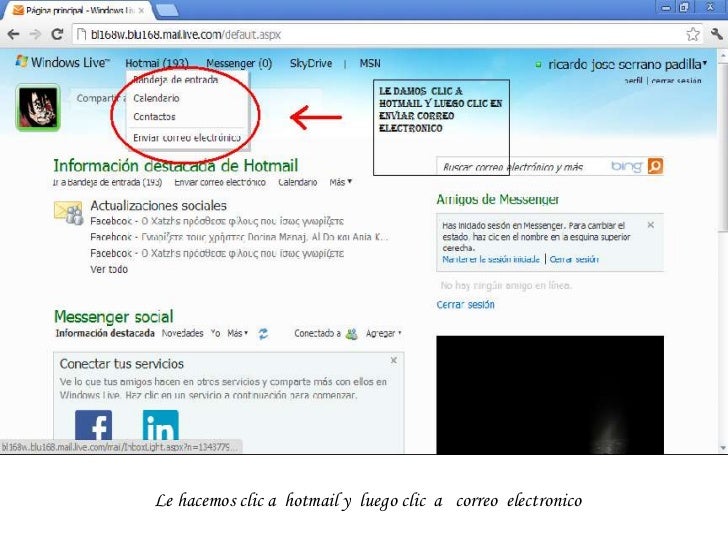Click Cerrar sesión below friends list
Screen dimensions: 728x546
(465, 305)
